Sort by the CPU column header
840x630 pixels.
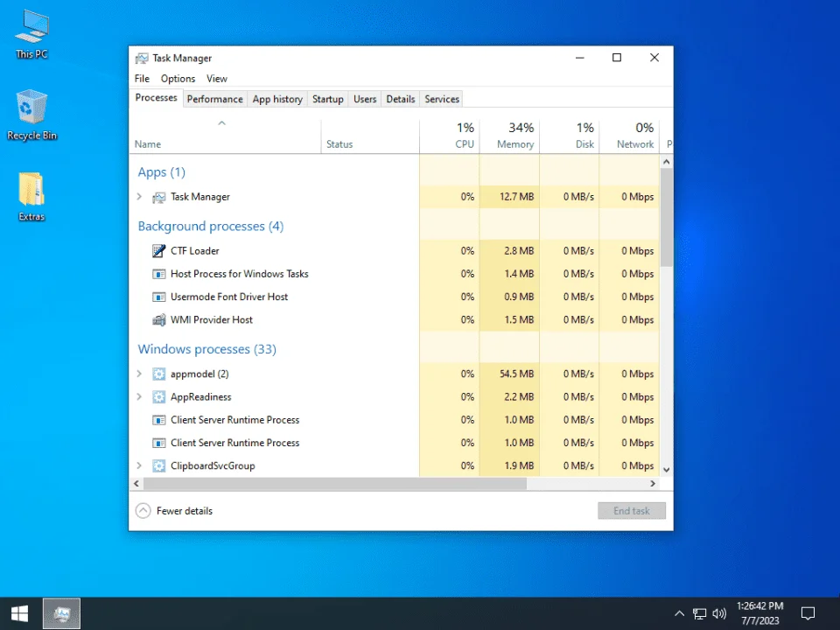[x=450, y=136]
